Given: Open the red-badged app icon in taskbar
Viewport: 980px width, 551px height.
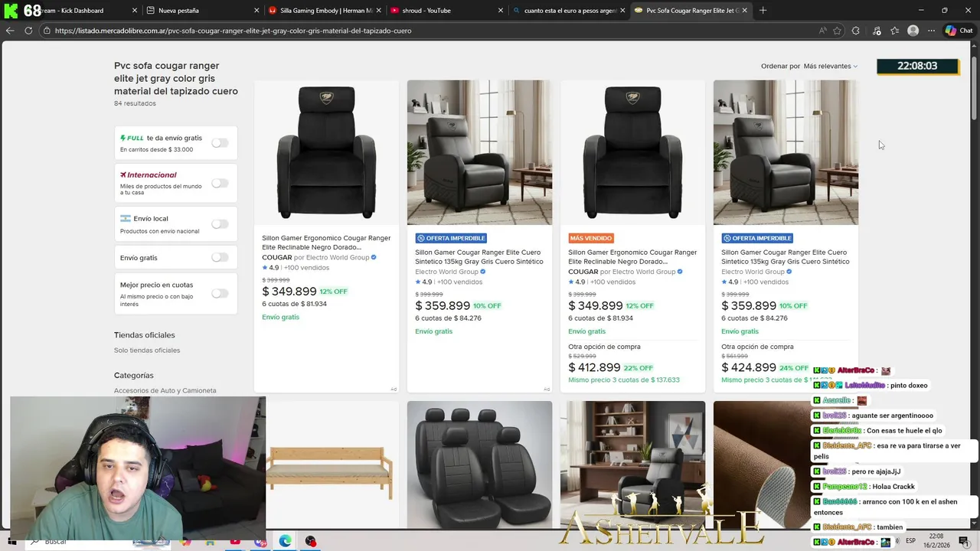Looking at the screenshot, I should (x=310, y=541).
